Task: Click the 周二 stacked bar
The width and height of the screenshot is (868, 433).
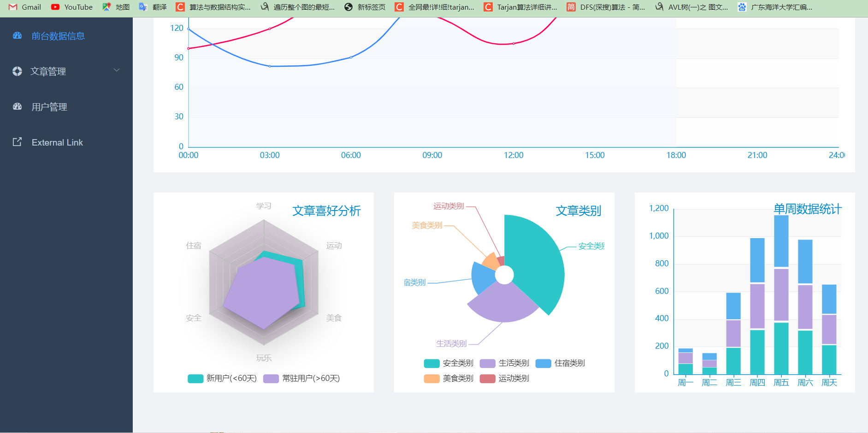Action: click(x=709, y=363)
